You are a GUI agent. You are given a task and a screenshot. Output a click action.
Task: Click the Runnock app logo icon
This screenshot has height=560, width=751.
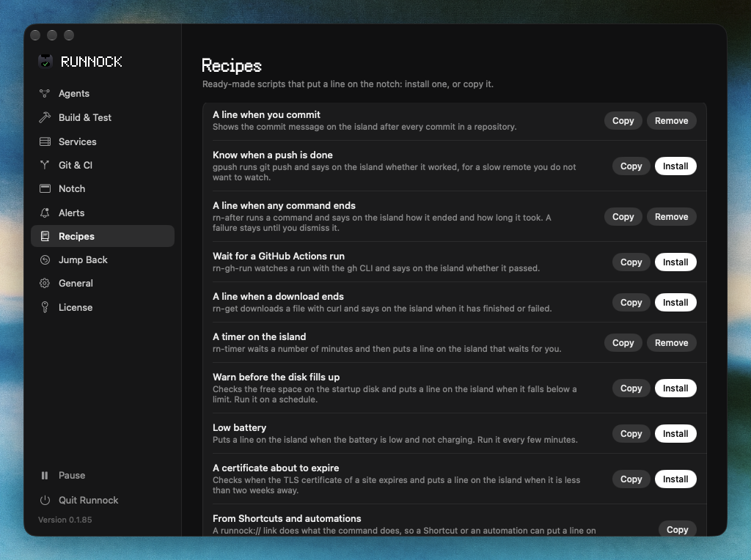click(45, 62)
